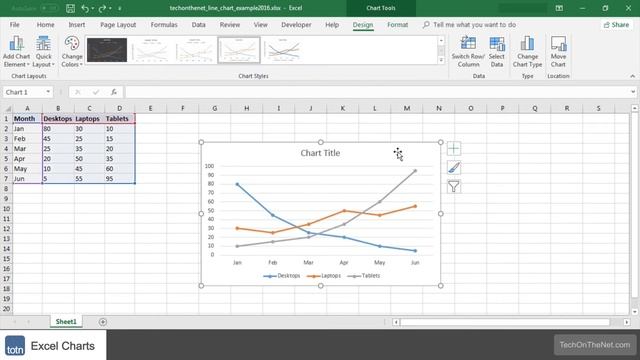Screen dimensions: 640x360
Task: Open the Add Chart Element menu
Action: point(16,52)
